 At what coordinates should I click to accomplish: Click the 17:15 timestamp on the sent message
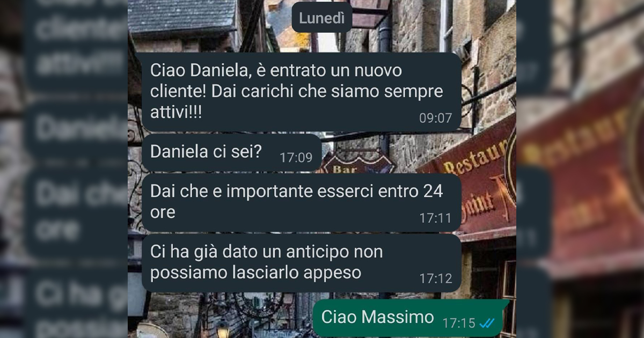tap(459, 323)
